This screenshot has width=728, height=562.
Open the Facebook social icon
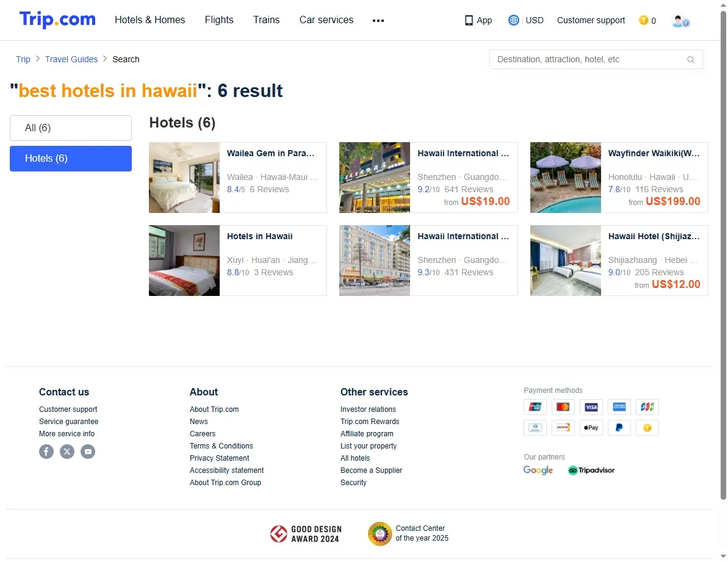46,451
